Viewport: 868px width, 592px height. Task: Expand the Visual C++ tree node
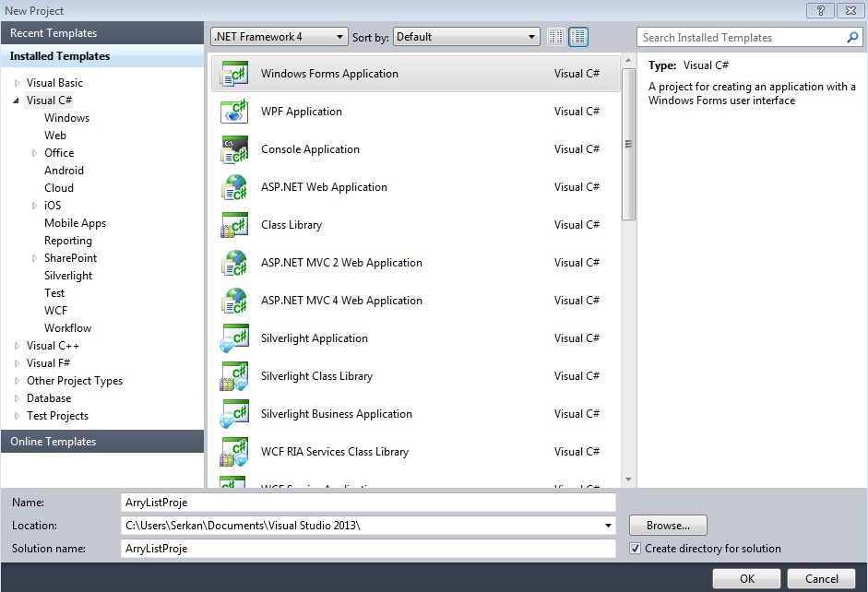17,346
